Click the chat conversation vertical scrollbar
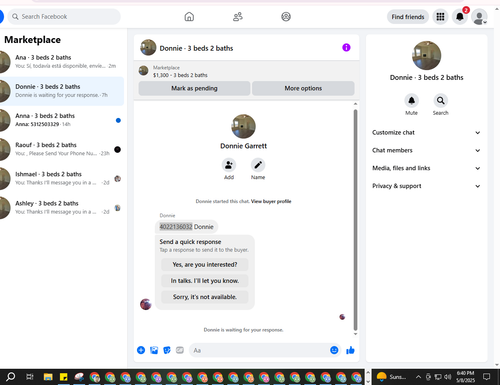The image size is (500, 385). pos(355,219)
